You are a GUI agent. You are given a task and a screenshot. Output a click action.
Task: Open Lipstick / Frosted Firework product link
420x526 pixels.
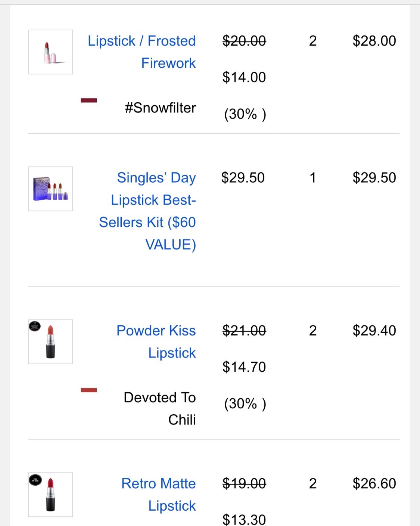[x=142, y=52]
